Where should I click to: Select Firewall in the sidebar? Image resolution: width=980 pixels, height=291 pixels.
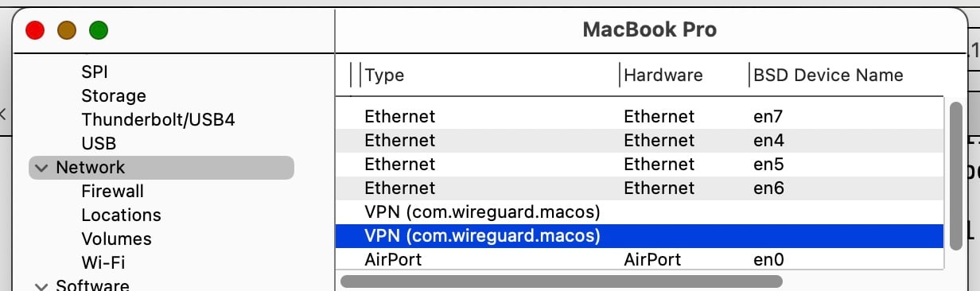point(112,192)
